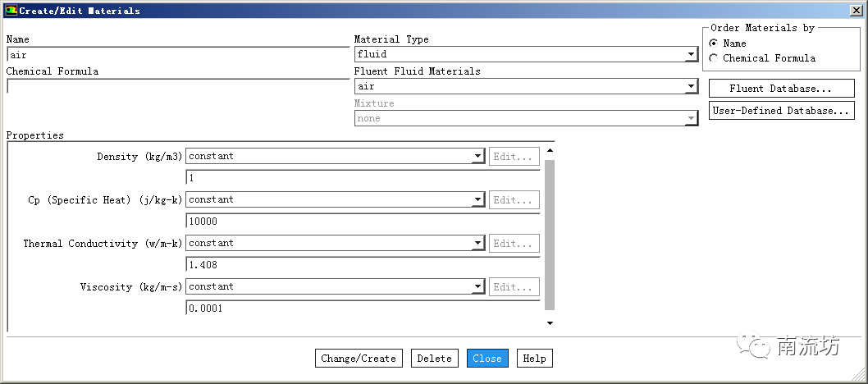This screenshot has width=868, height=384.
Task: Open the Fluent Database button
Action: [x=781, y=89]
